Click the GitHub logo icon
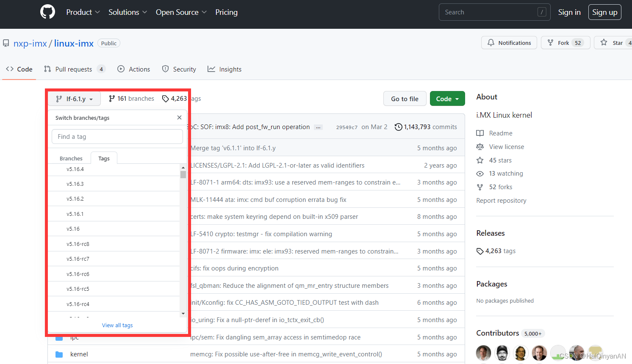 click(47, 12)
